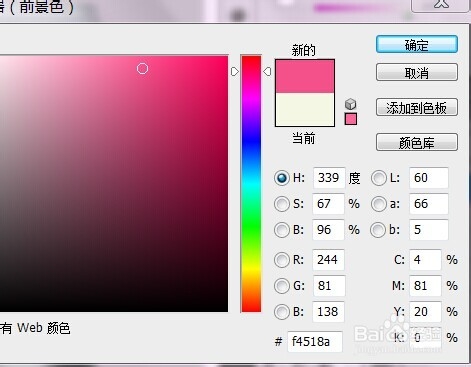Click the Y yellow field showing 20
This screenshot has width=471, height=367.
coord(425,312)
